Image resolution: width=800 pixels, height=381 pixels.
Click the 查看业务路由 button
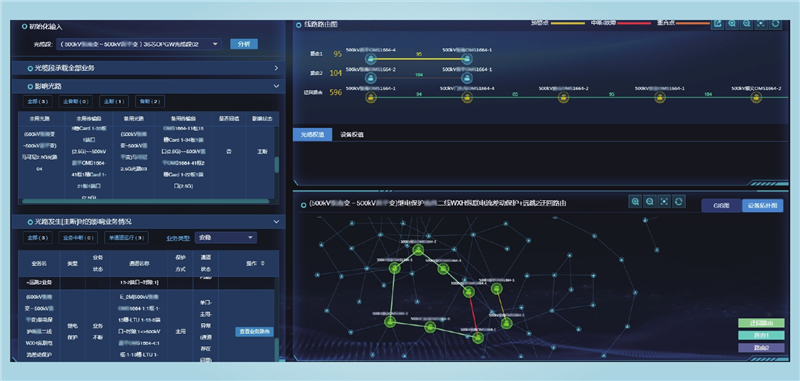click(x=255, y=332)
